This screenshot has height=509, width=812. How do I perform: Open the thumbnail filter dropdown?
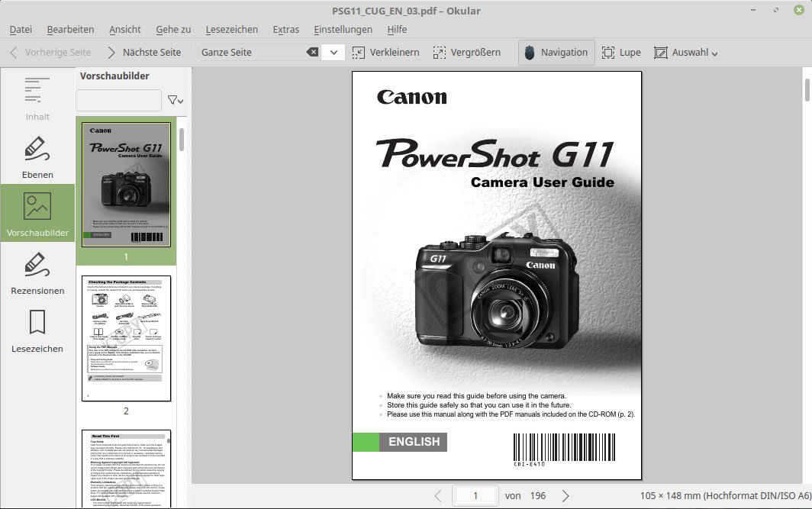click(176, 100)
